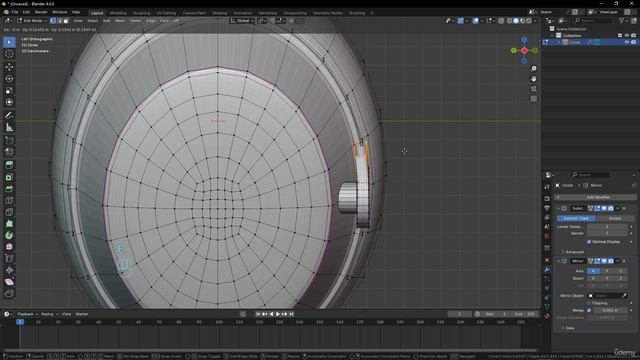Enable face select mode
Image resolution: width=640 pixels, height=360 pixels.
(x=66, y=20)
